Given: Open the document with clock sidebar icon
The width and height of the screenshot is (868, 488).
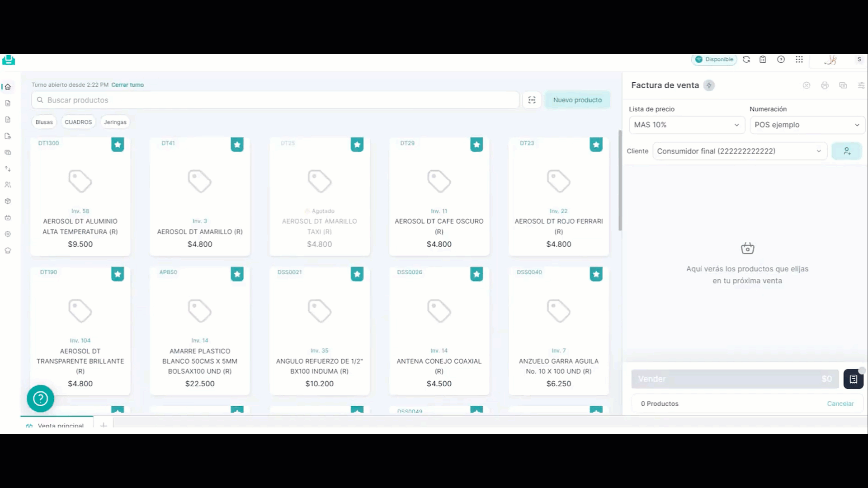Looking at the screenshot, I should 8,136.
